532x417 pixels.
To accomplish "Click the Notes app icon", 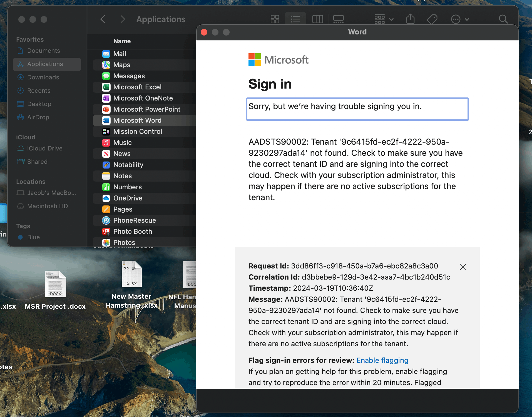I will click(106, 176).
